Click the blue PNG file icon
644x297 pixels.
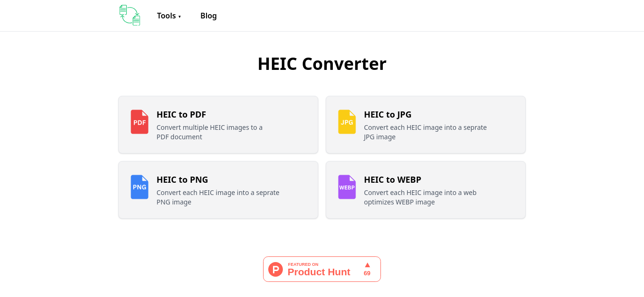(140, 187)
